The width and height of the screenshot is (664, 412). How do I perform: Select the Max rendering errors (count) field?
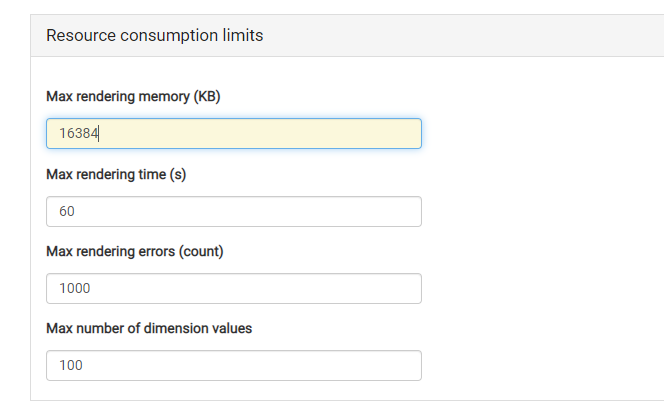tap(234, 288)
